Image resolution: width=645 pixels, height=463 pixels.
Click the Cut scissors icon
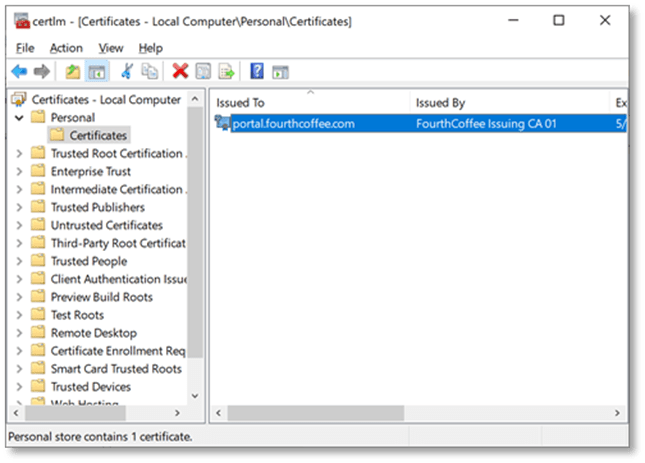(x=127, y=72)
